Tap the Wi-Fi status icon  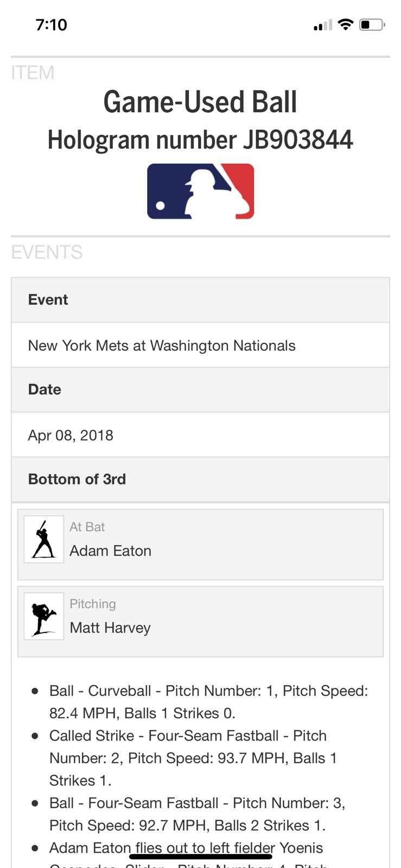[x=345, y=24]
